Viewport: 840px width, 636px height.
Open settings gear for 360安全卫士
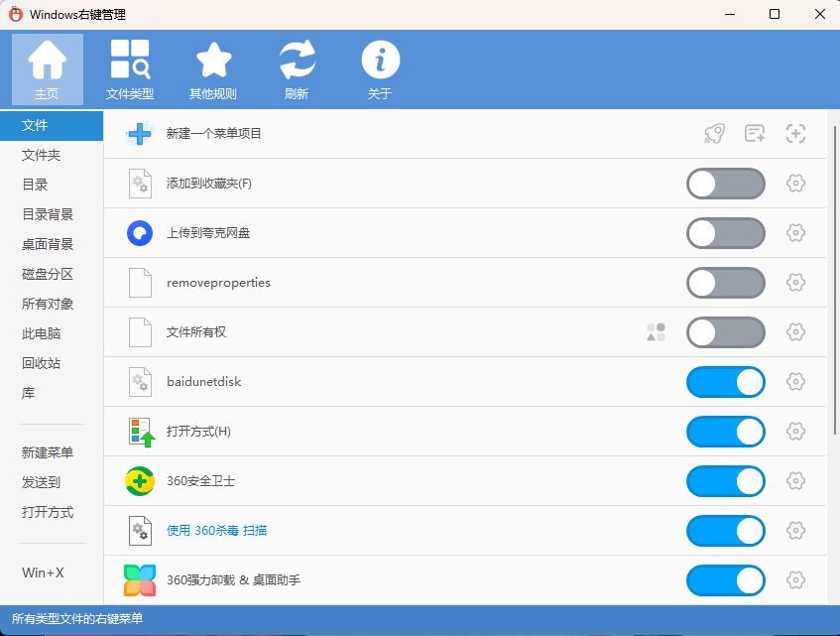(x=795, y=480)
